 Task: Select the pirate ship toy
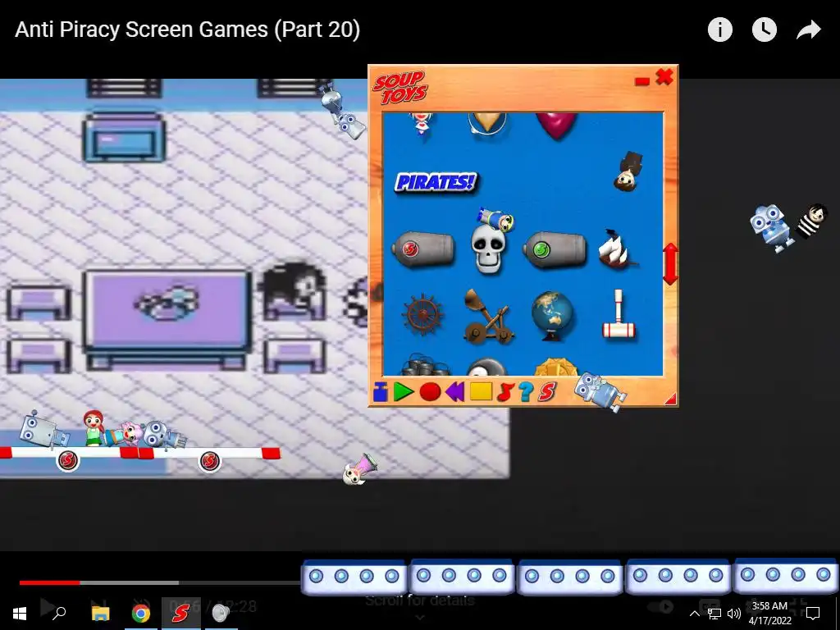click(x=618, y=249)
